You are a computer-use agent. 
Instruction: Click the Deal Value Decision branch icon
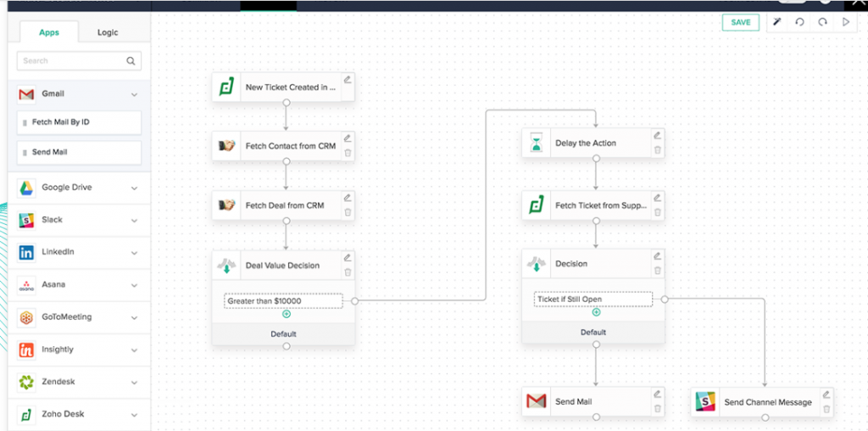click(x=226, y=266)
